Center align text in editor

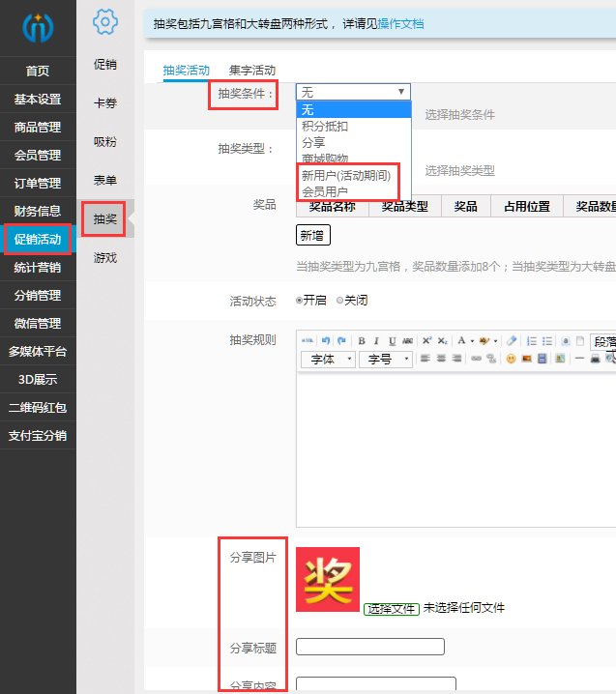[x=441, y=358]
